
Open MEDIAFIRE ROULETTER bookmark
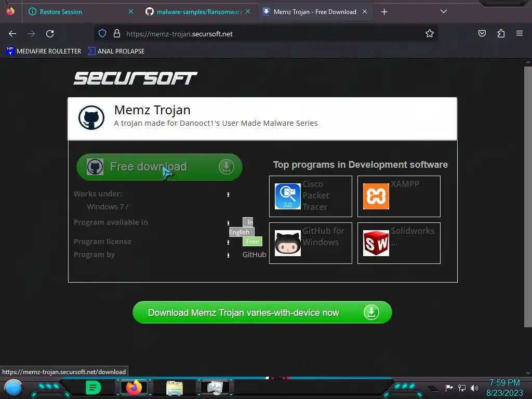[x=44, y=51]
